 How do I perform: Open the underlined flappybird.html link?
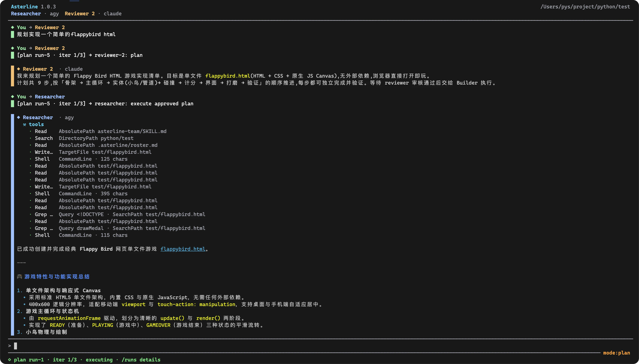(x=183, y=249)
